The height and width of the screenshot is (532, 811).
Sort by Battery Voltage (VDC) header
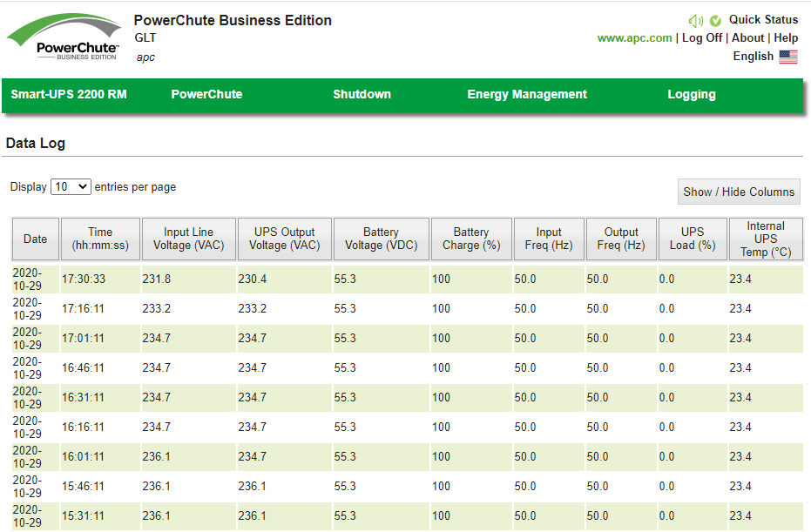pos(382,239)
